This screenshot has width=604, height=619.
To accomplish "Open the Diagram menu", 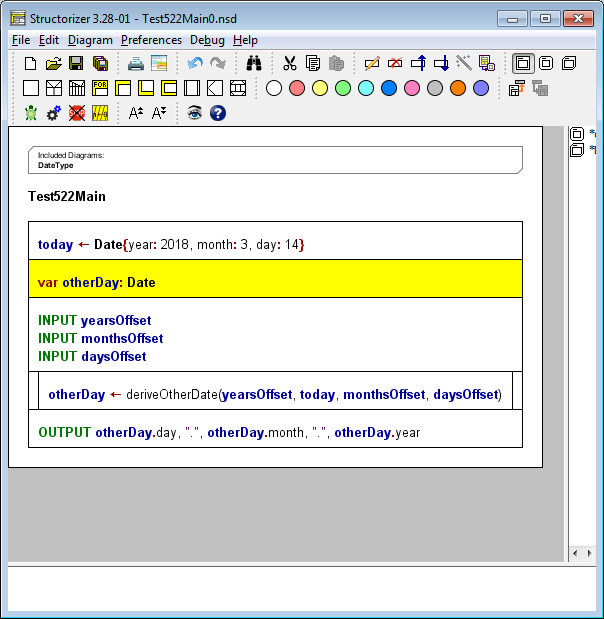I will point(90,40).
